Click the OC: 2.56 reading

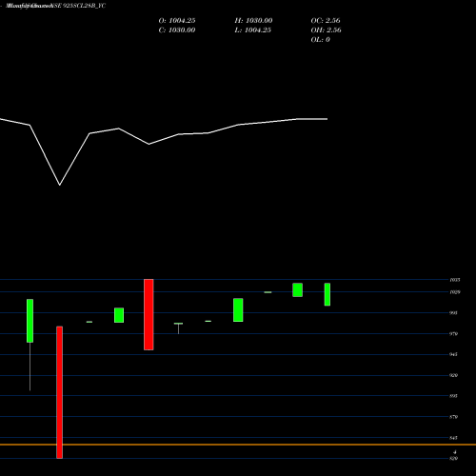click(x=326, y=21)
